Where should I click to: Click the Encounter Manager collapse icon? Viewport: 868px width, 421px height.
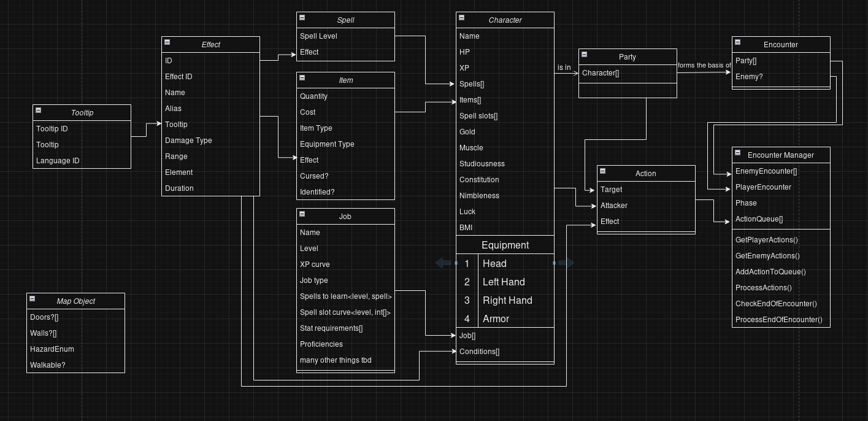tap(738, 153)
